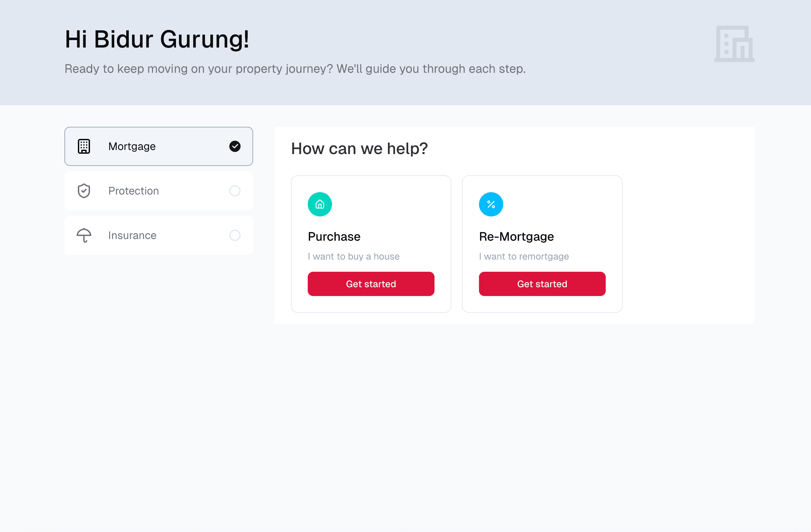Viewport: 811px width, 532px height.
Task: Click "I want to buy a house" text
Action: click(x=353, y=256)
